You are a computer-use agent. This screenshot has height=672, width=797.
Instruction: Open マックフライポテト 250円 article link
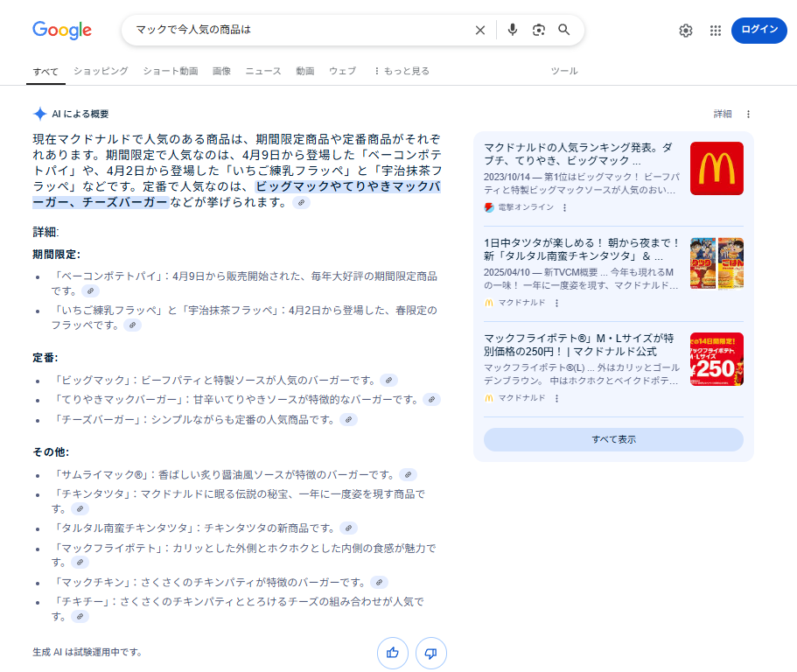[x=579, y=345]
